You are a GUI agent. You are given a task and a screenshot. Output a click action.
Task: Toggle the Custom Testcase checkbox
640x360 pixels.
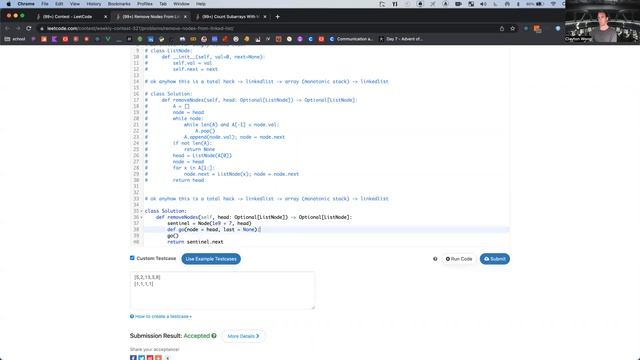pyautogui.click(x=132, y=258)
